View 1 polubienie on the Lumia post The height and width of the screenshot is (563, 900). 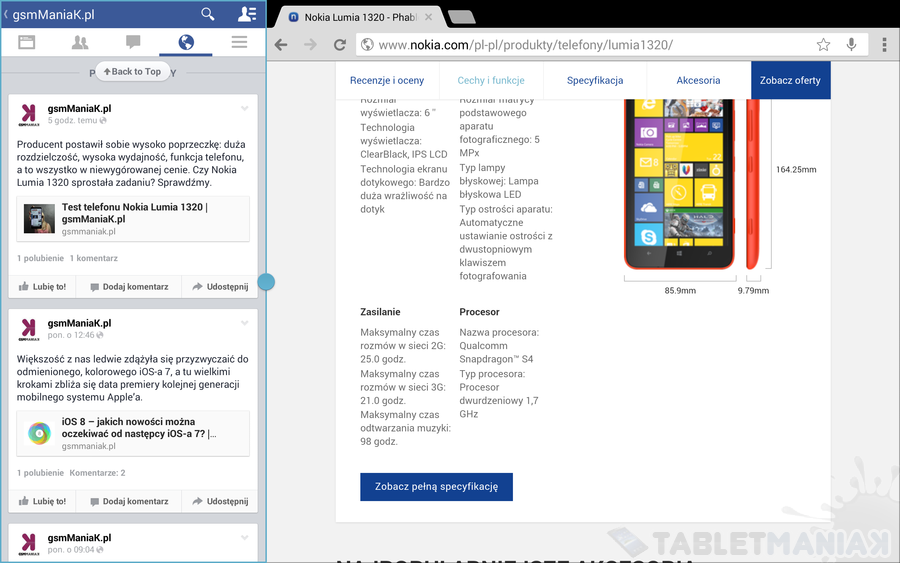tap(40, 258)
